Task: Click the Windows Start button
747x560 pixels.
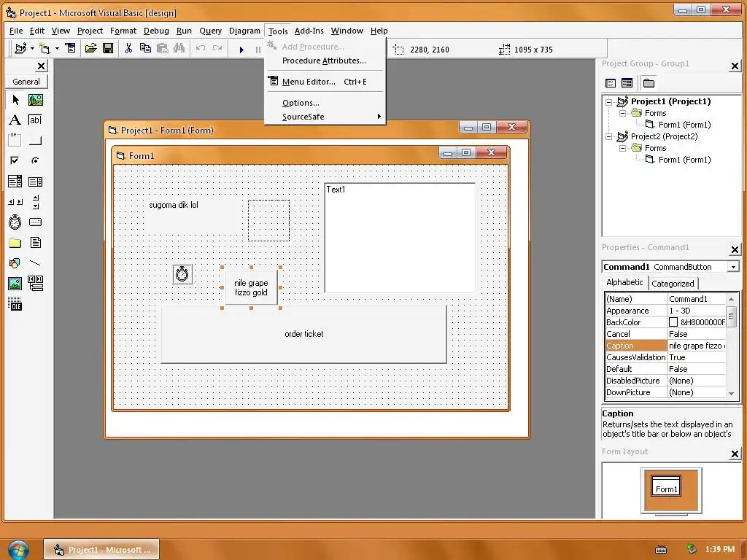Action: coord(18,550)
